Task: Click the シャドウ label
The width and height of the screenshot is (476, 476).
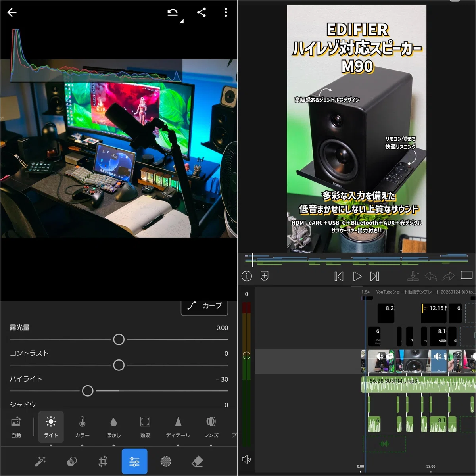Action: click(23, 405)
